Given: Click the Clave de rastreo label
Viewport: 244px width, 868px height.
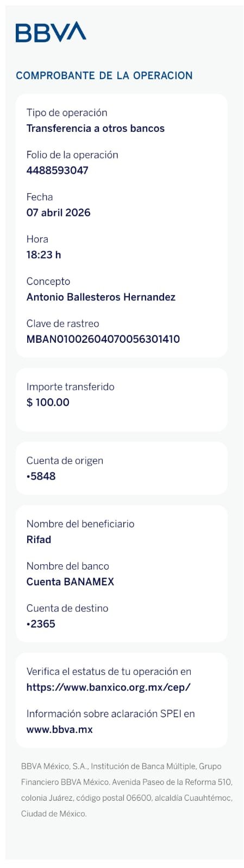Looking at the screenshot, I should (x=62, y=323).
